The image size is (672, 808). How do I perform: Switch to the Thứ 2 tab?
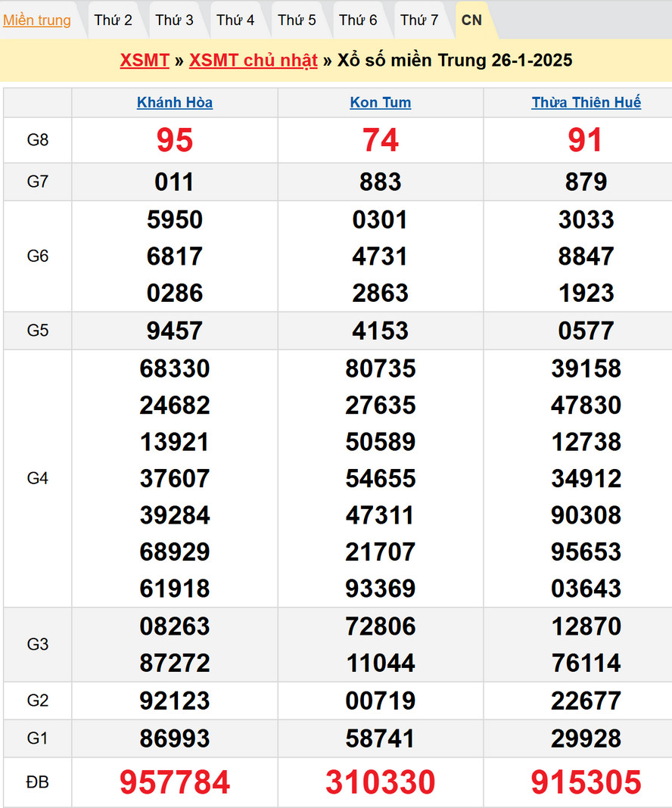[114, 20]
